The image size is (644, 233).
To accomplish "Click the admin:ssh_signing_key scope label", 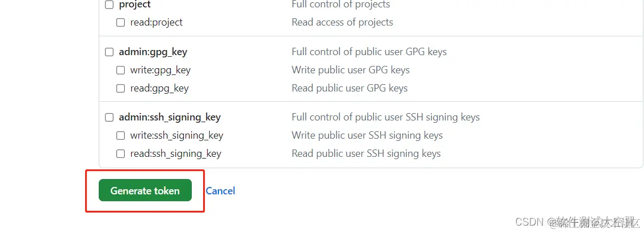I will [170, 118].
